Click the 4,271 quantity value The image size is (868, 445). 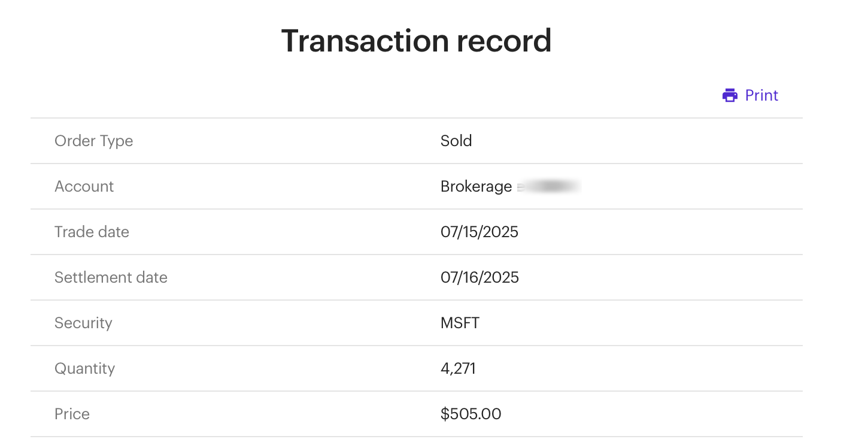click(x=458, y=368)
